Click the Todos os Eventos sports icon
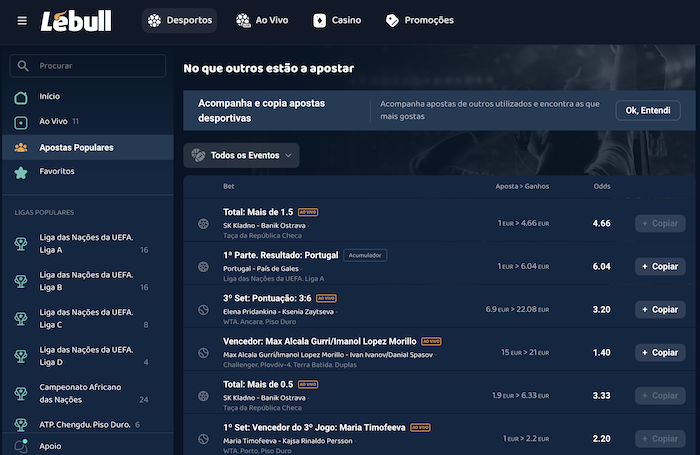Viewport: 700px width, 455px height. click(198, 155)
